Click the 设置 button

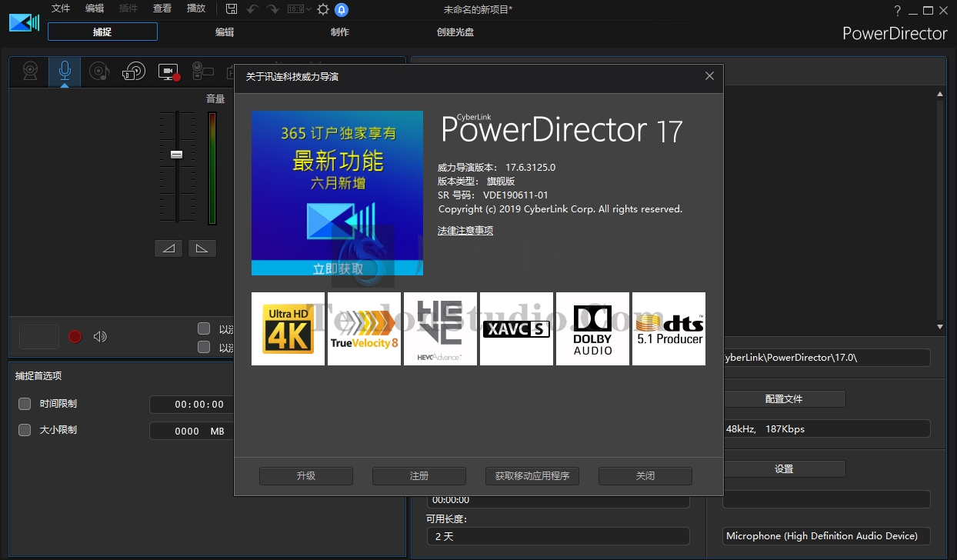click(784, 469)
